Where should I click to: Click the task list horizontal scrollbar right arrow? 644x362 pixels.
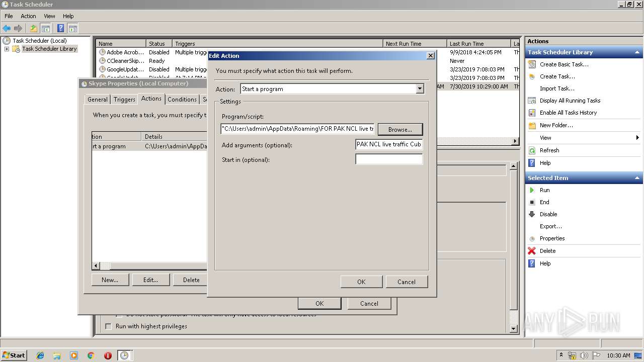tap(515, 141)
